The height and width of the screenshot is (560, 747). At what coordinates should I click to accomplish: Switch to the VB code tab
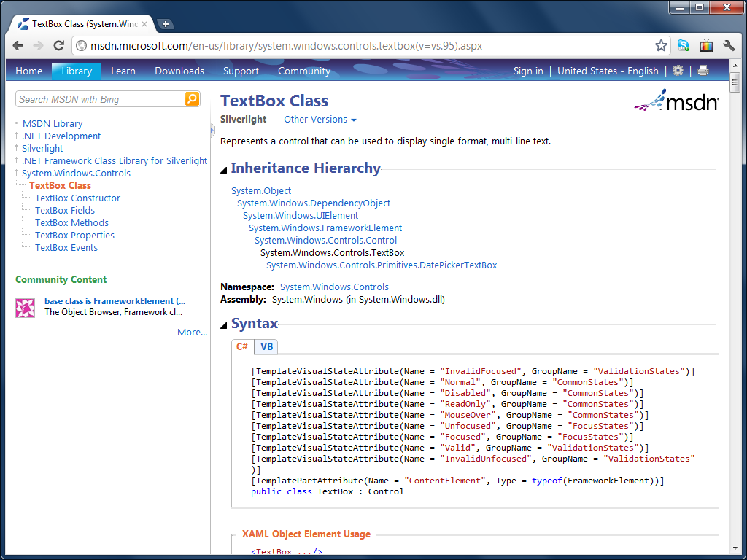point(267,346)
